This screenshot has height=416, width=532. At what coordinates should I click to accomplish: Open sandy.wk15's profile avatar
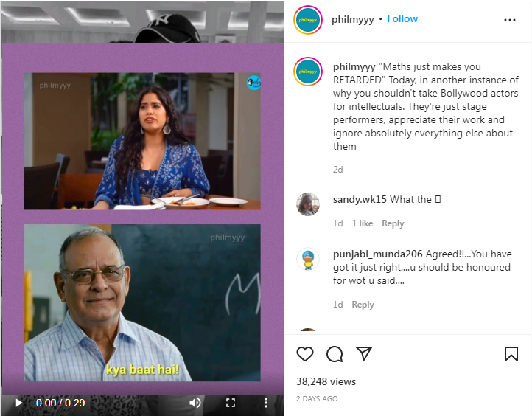click(x=308, y=204)
